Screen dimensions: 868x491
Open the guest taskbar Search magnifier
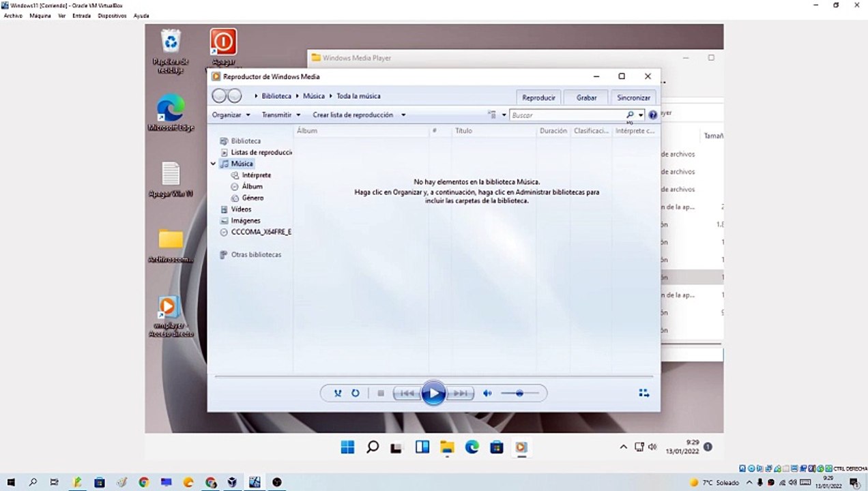coord(373,447)
